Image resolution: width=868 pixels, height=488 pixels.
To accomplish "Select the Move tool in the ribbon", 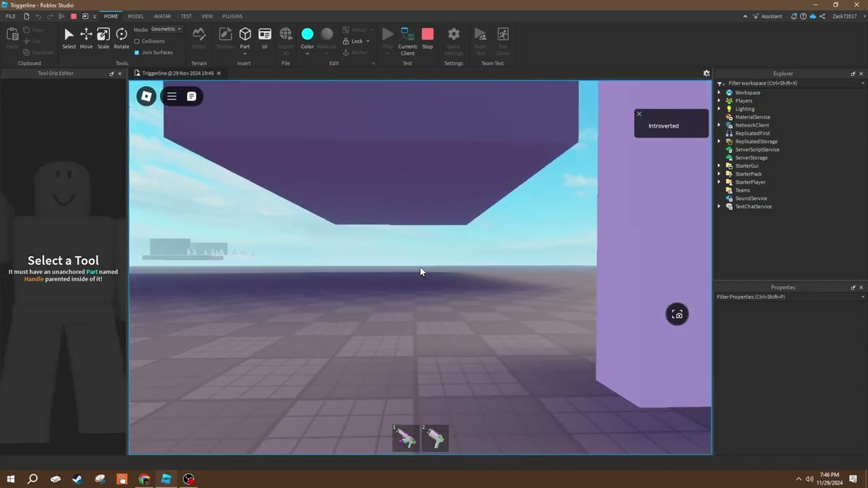I will [86, 39].
